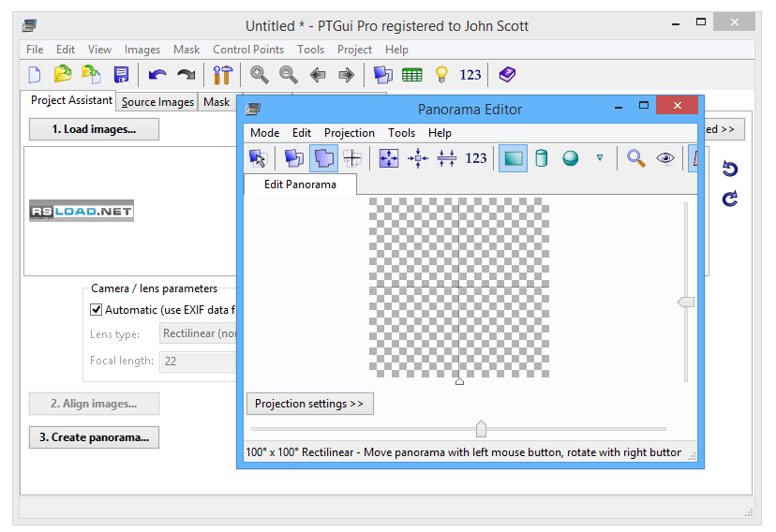The image size is (776, 532).
Task: Open Help menu in Panorama Editor
Action: click(x=440, y=133)
